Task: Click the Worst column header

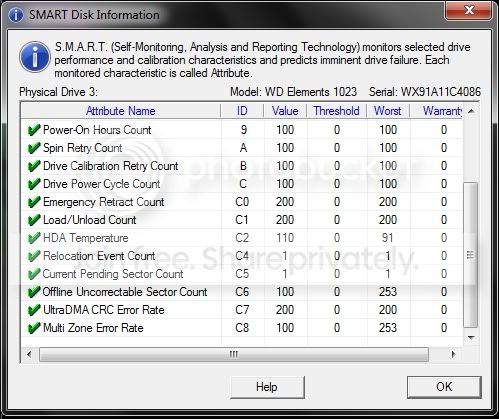Action: (388, 111)
